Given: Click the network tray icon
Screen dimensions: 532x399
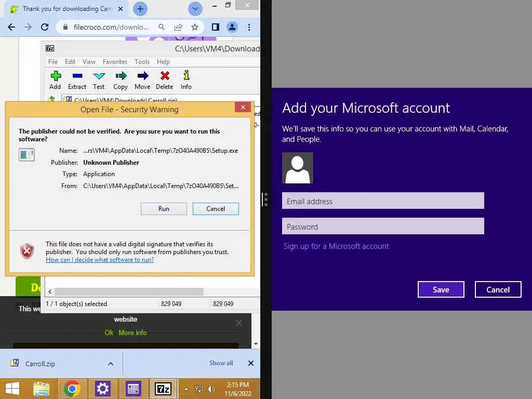Looking at the screenshot, I should (x=199, y=389).
